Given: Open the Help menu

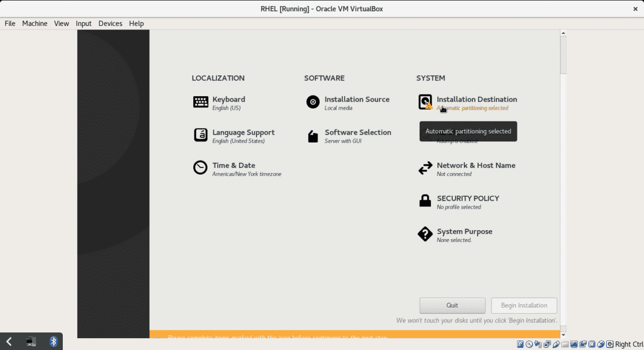Looking at the screenshot, I should click(x=136, y=23).
